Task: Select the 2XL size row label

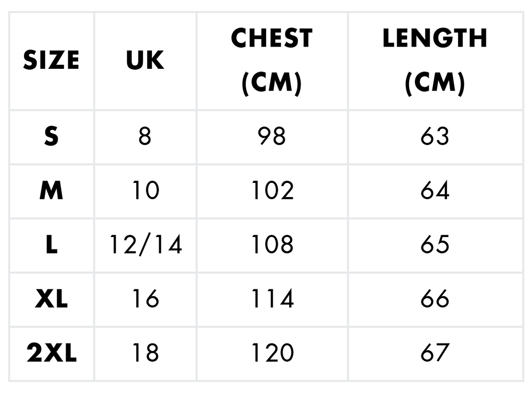Action: point(51,354)
